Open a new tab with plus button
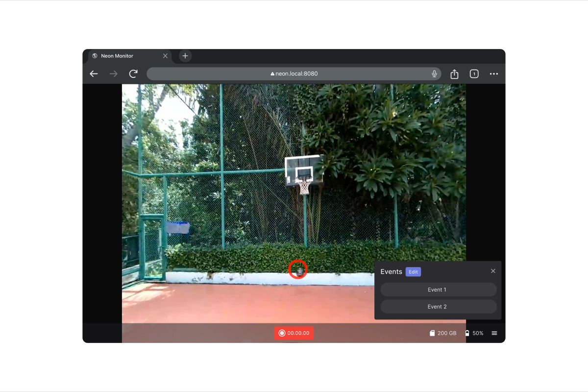588x392 pixels. tap(185, 56)
